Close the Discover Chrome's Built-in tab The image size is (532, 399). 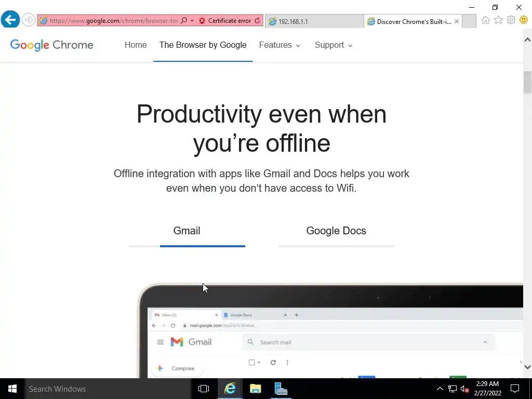click(457, 21)
